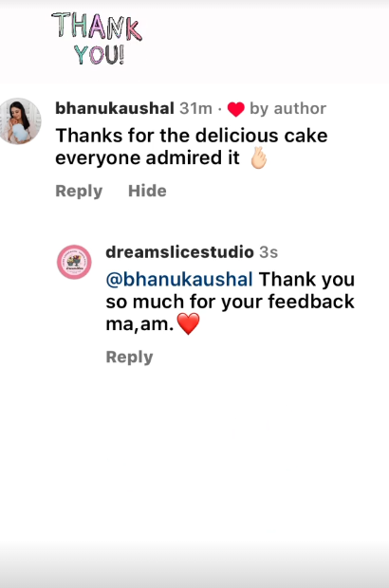Image resolution: width=389 pixels, height=588 pixels.
Task: Tap the red heart emoji after ma,am.
Action: coord(188,324)
